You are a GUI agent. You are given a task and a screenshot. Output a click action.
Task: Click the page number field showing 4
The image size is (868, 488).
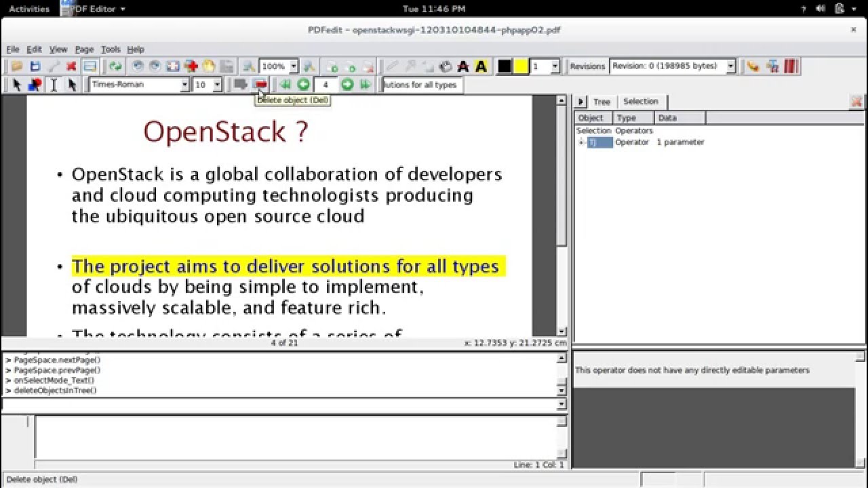point(326,85)
